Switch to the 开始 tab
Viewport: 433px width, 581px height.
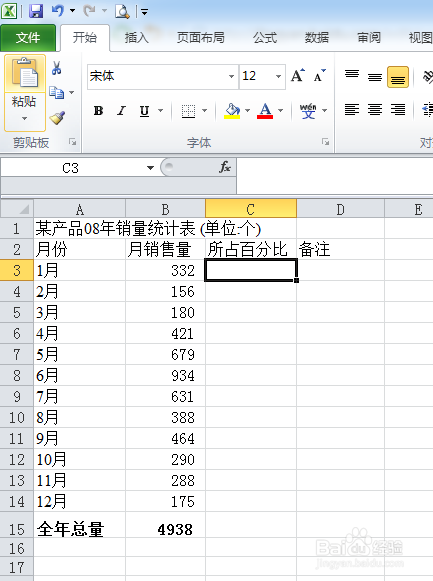tap(85, 38)
